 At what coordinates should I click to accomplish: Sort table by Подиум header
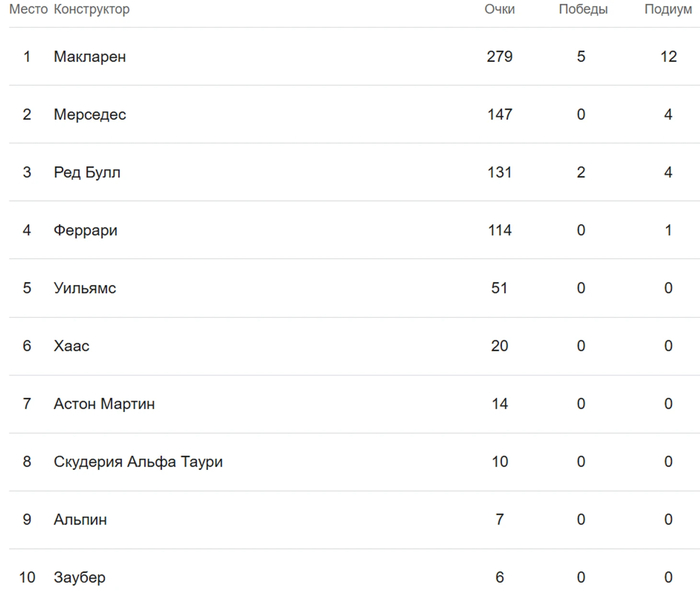click(x=668, y=10)
